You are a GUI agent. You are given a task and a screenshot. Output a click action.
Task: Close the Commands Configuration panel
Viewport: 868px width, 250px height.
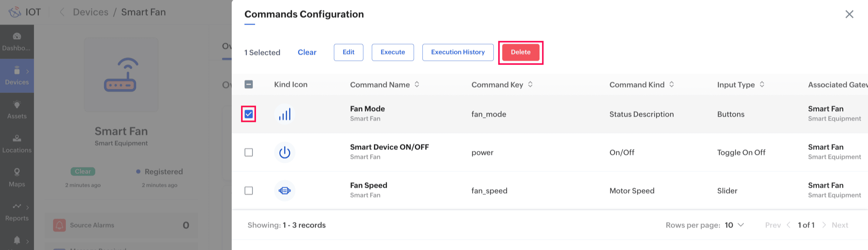point(849,14)
